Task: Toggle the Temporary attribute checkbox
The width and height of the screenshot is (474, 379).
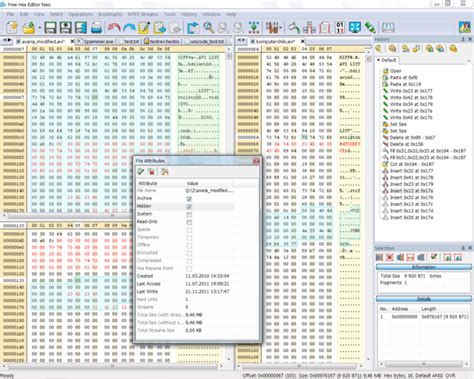Action: coord(189,238)
